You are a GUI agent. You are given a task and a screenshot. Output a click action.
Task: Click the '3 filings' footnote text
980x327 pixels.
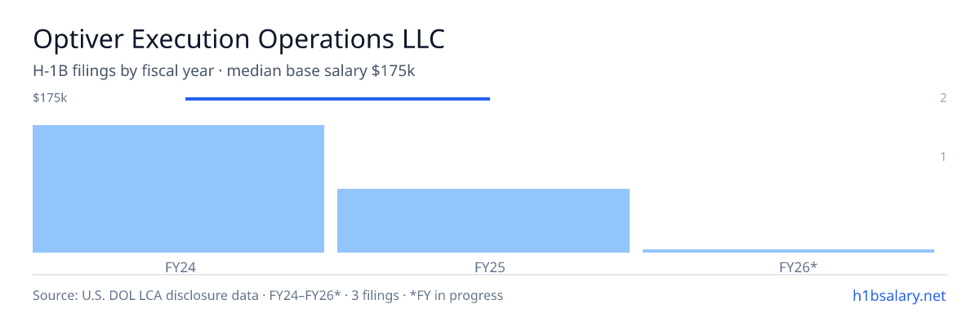pyautogui.click(x=373, y=295)
